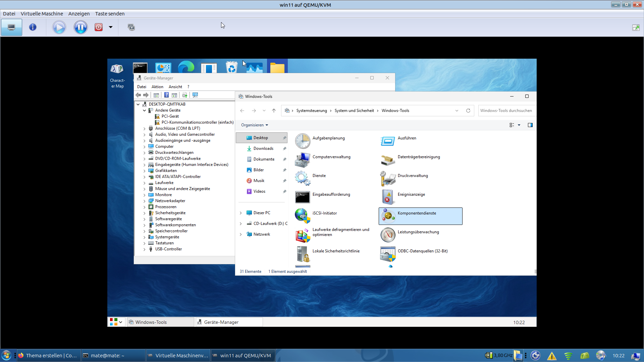Select Prozessoren device category
The height and width of the screenshot is (362, 644).
[166, 207]
